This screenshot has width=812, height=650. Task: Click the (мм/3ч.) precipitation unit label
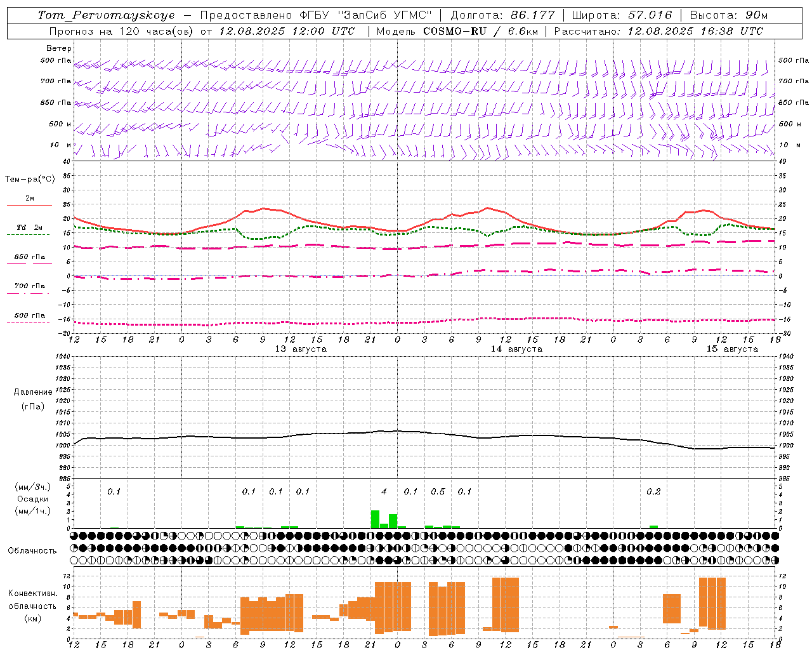[x=32, y=487]
